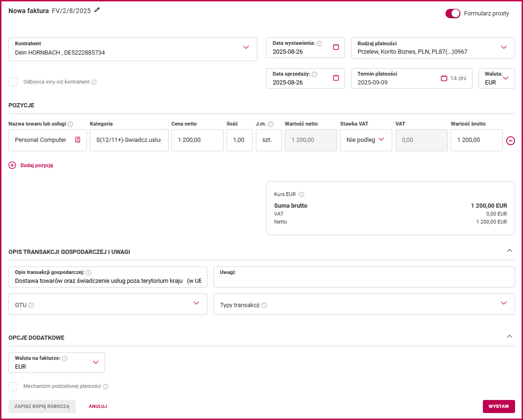This screenshot has height=420, width=523.
Task: Click the WYSTAW button
Action: [x=499, y=406]
